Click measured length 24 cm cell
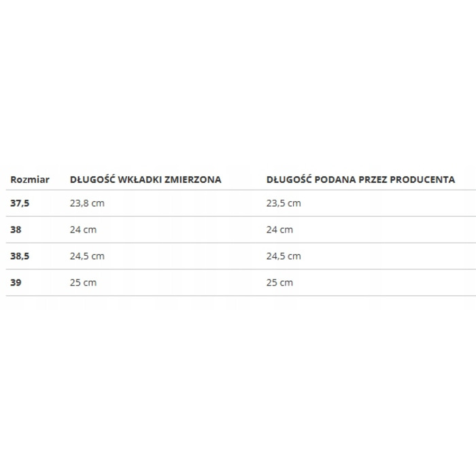 pos(83,230)
